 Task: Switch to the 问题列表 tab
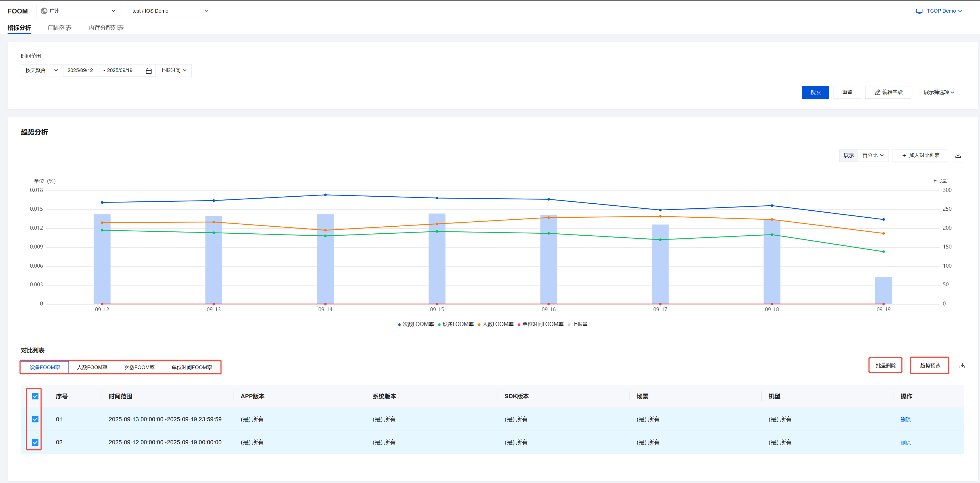point(60,28)
